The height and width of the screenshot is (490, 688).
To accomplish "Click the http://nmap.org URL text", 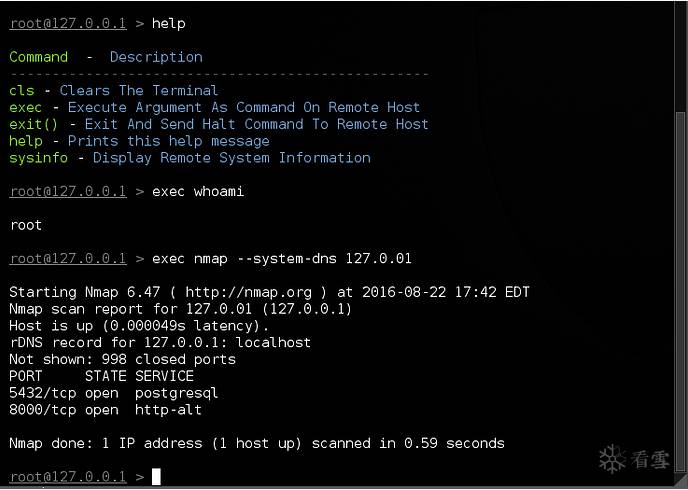I will [x=248, y=292].
